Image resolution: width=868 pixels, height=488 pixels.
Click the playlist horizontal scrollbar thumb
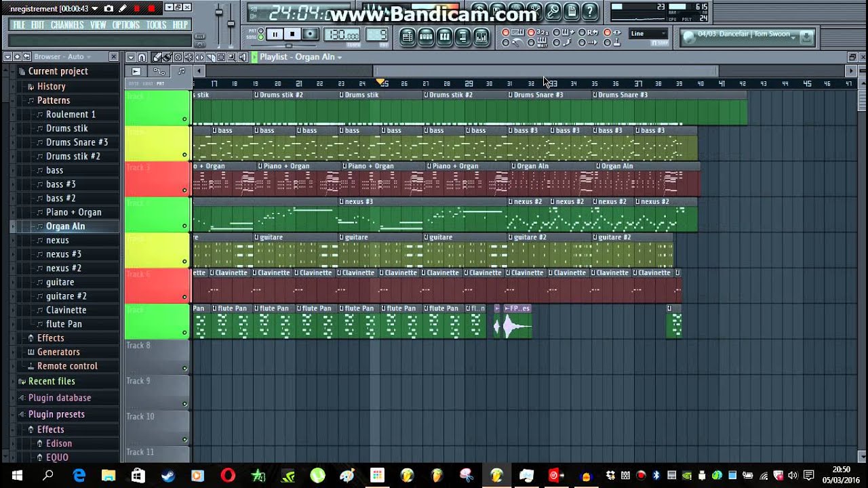click(x=546, y=71)
